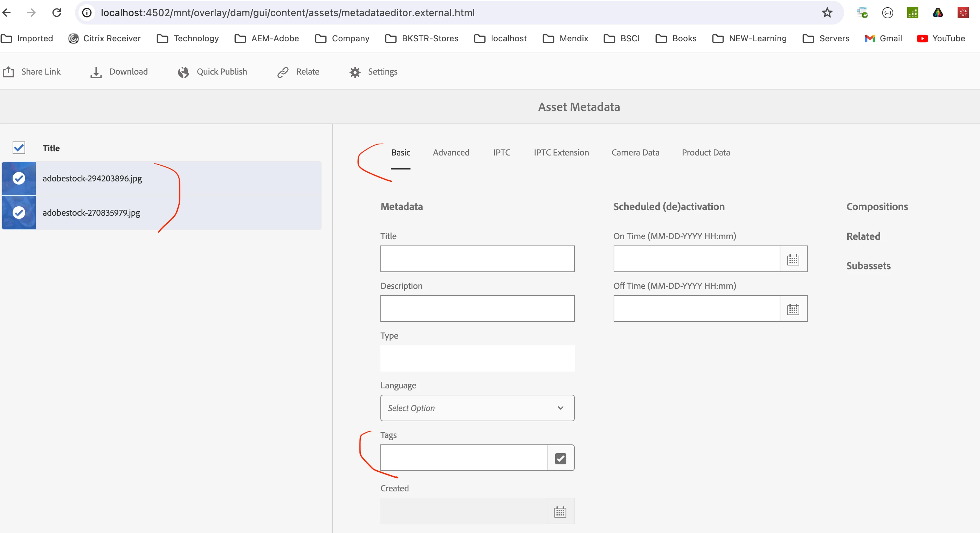
Task: Open On Time calendar picker
Action: coord(793,259)
